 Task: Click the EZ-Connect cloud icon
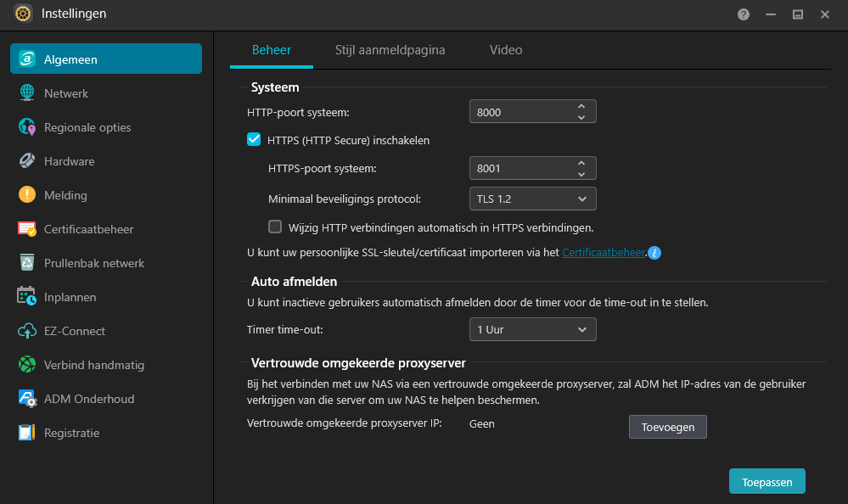click(x=26, y=330)
